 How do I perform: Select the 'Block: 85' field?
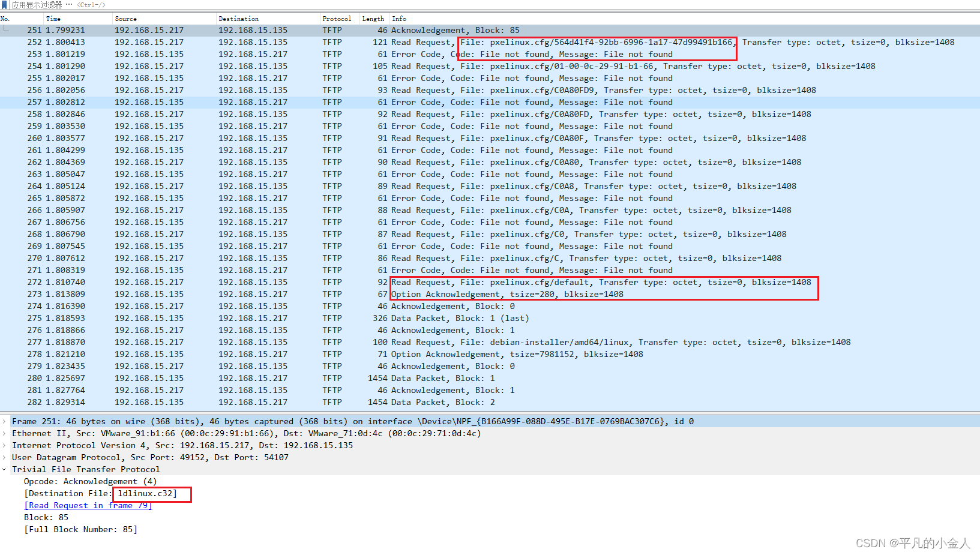[46, 517]
